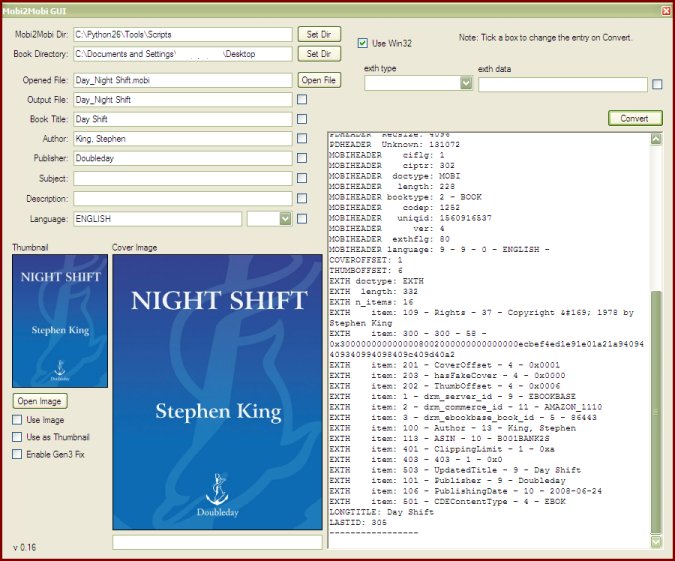Tick the Language change checkbox

(x=302, y=219)
